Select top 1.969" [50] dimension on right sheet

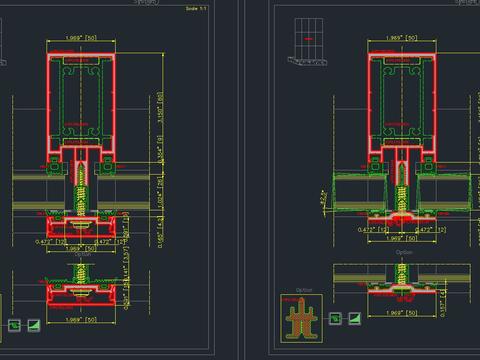click(402, 38)
